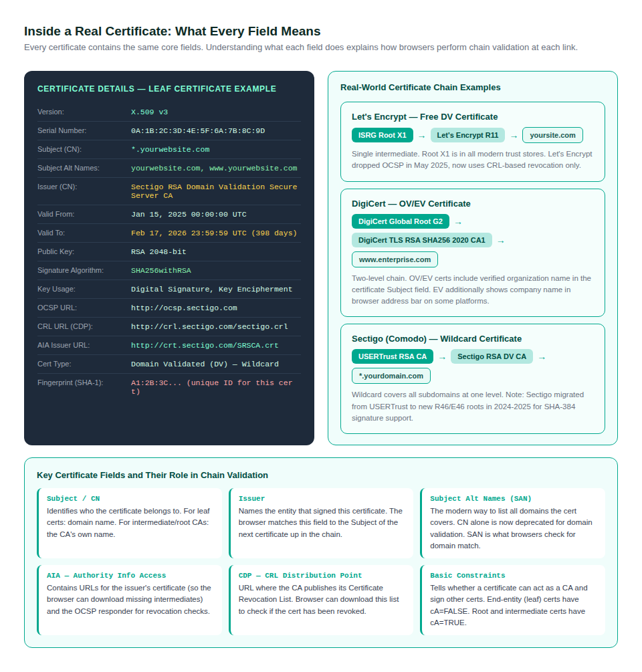Select the Sectigo (Comodo) — Wildcard Certificate title
Viewport: 642px width, 672px height.
click(437, 339)
